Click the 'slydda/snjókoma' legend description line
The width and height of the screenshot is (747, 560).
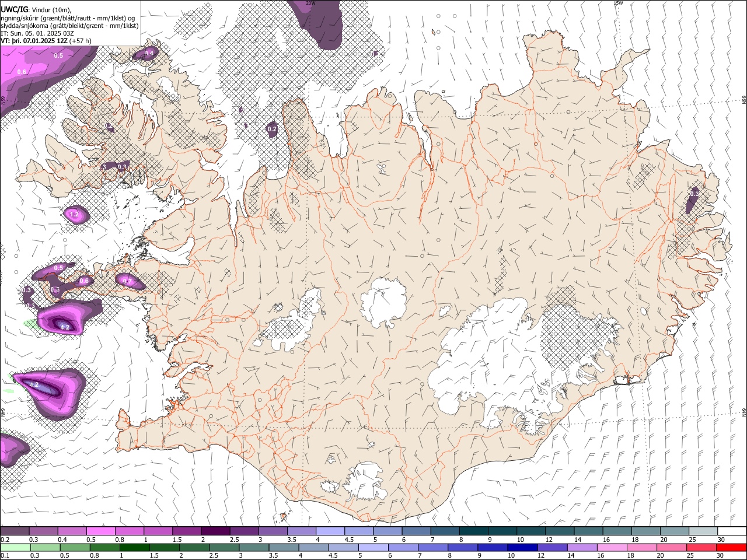[x=69, y=26]
